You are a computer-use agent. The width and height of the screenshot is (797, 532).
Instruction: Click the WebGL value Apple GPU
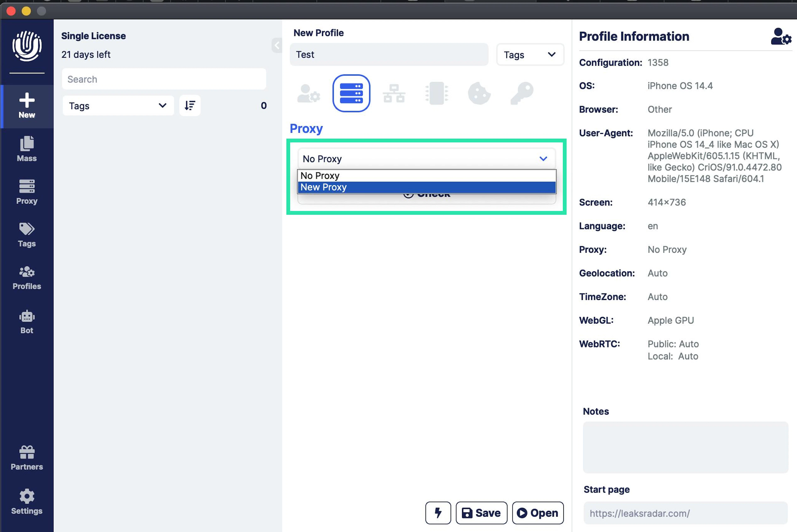point(671,320)
